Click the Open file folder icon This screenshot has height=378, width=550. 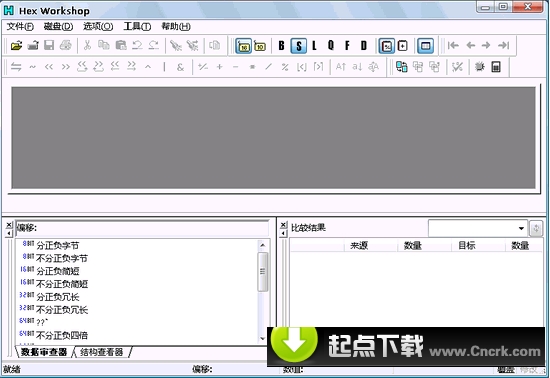tap(16, 46)
